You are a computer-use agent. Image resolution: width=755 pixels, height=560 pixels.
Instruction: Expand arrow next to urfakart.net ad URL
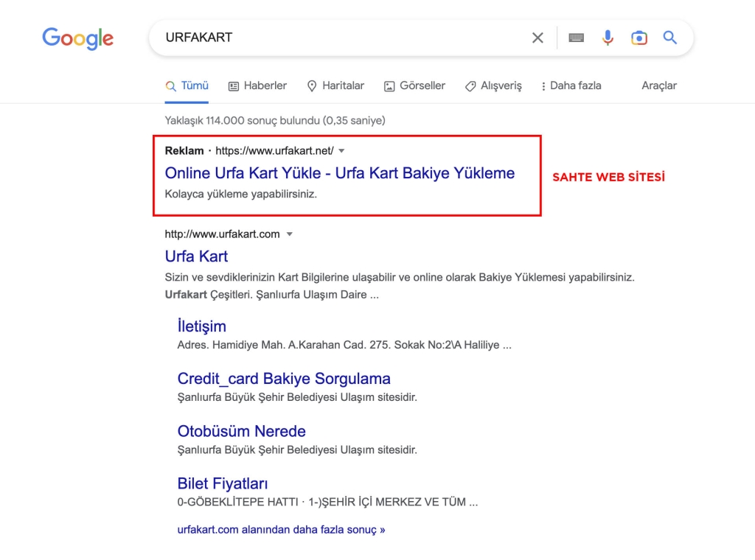pos(341,151)
